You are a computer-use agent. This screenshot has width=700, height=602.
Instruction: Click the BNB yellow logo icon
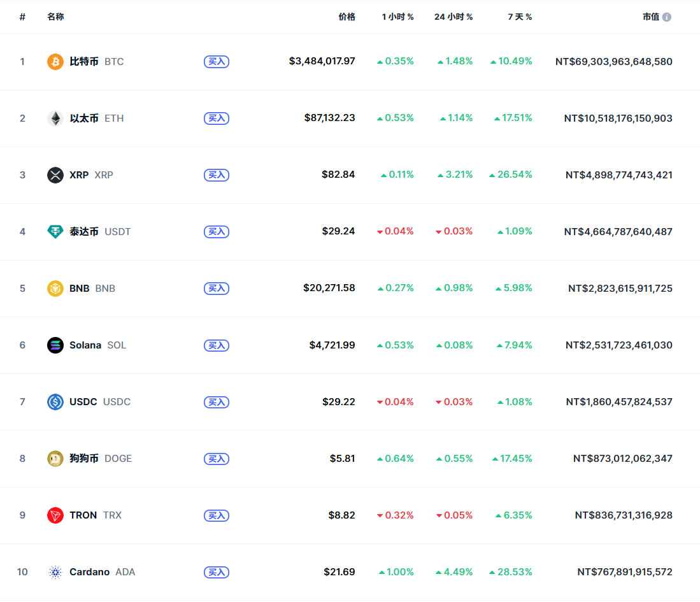55,289
